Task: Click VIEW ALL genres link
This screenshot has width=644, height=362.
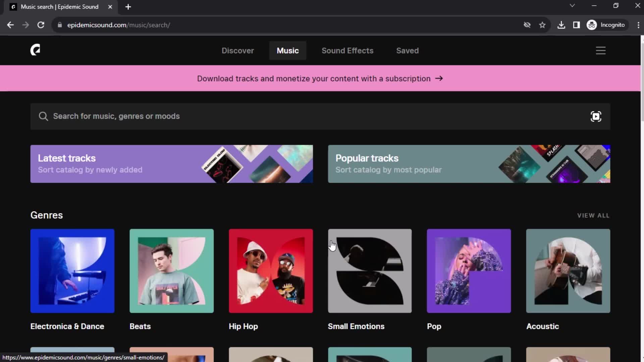Action: point(593,215)
